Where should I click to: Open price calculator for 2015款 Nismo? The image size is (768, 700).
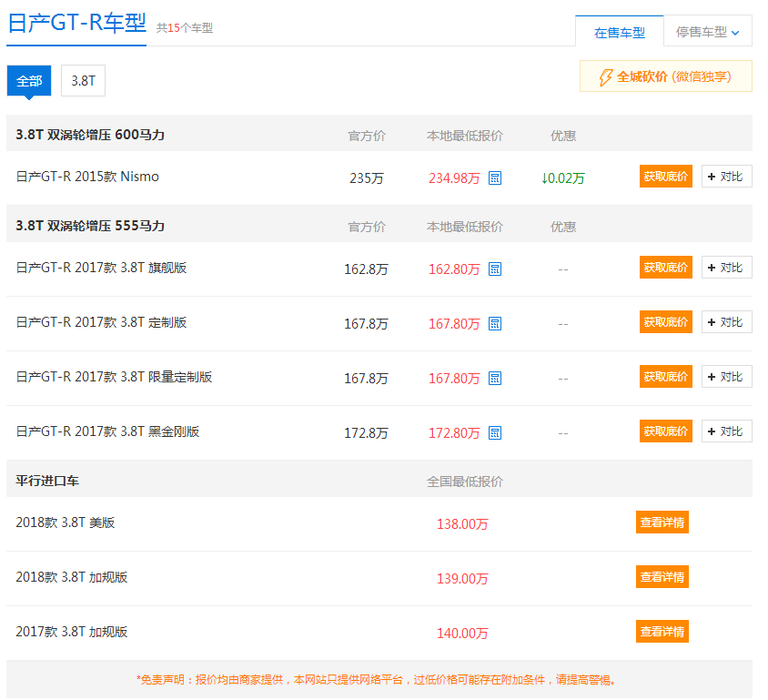(495, 178)
